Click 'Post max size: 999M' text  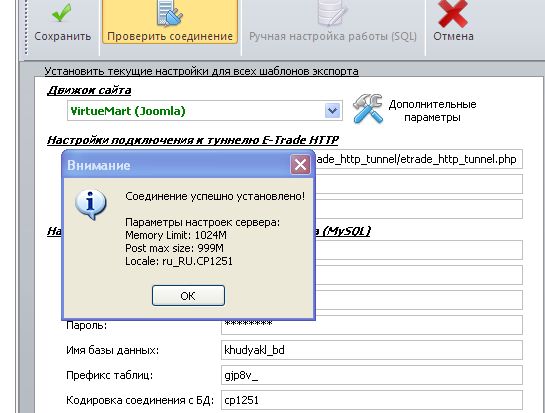click(x=174, y=248)
